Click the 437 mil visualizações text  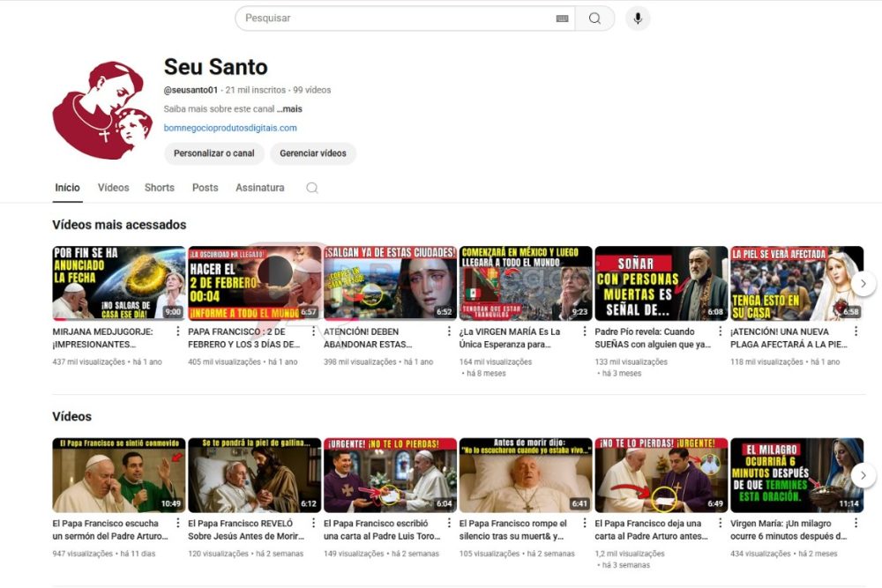click(x=89, y=362)
